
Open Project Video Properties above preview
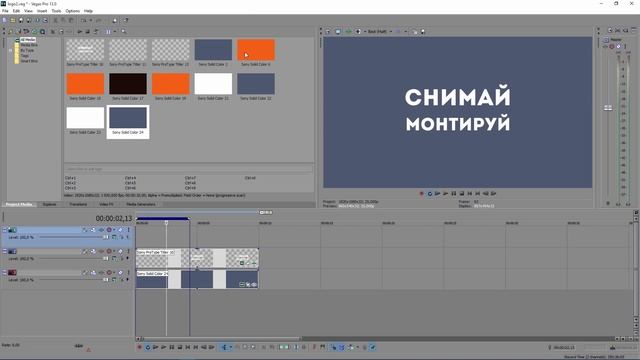[x=328, y=31]
